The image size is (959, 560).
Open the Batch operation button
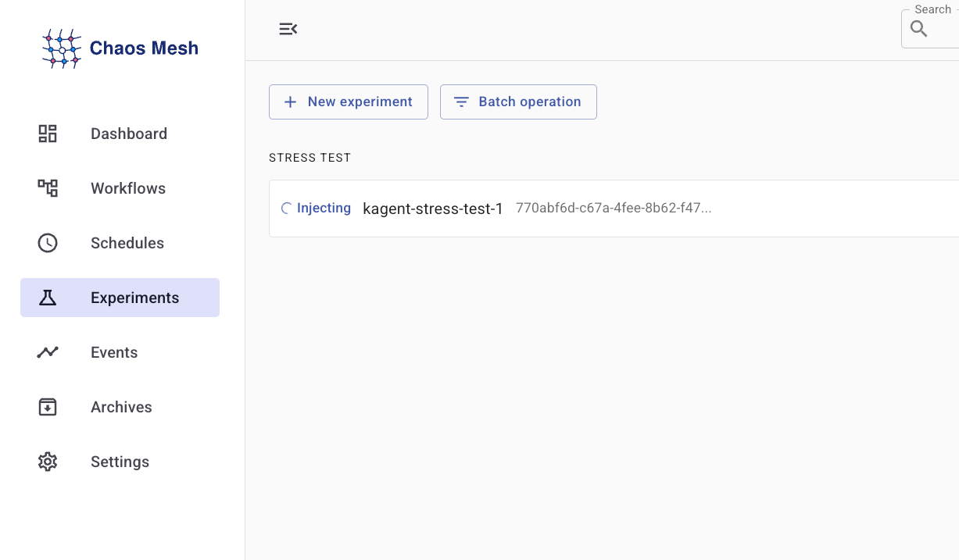[518, 102]
